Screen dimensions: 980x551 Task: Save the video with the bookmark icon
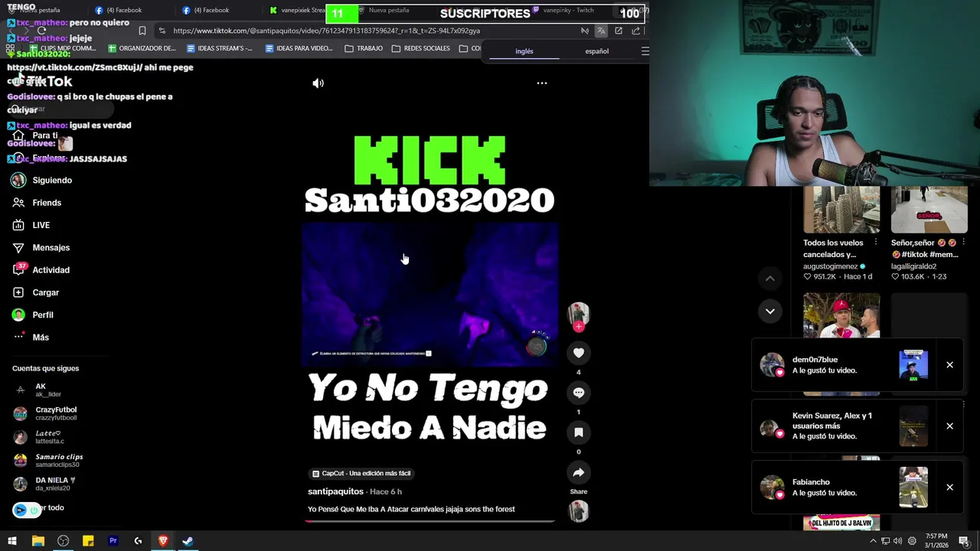pyautogui.click(x=578, y=432)
